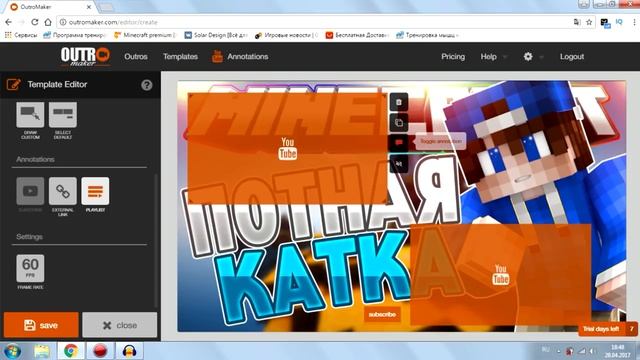Click the translate page icon
Screen dimensions: 640x360
(x=577, y=22)
